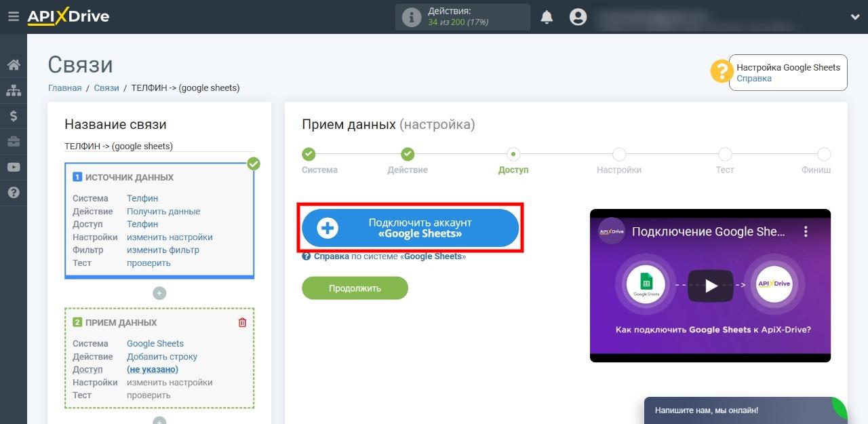Open the billing dollar icon in sidebar
868x424 pixels.
(x=14, y=116)
